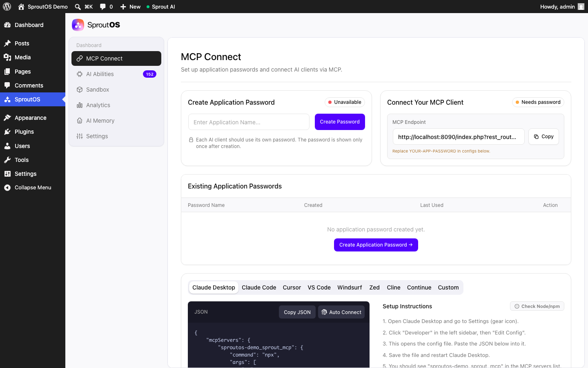Switch to the Zed tab

(374, 287)
